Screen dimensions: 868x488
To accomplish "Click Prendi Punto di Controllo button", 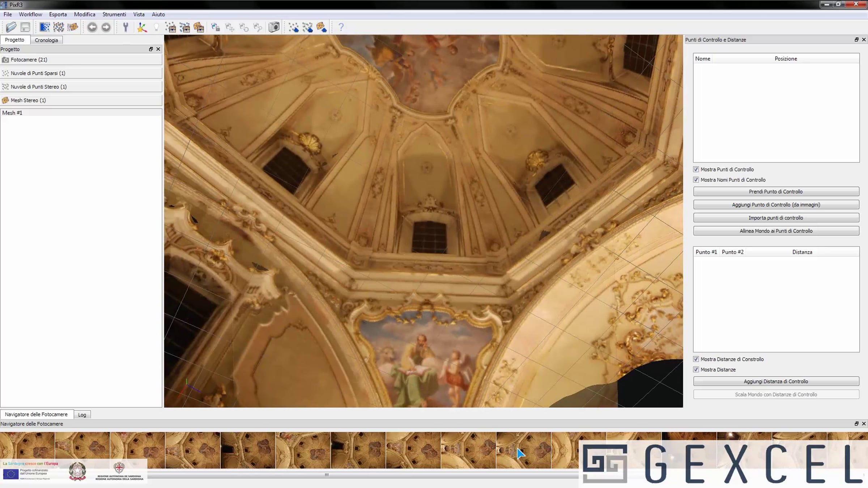I will [776, 192].
